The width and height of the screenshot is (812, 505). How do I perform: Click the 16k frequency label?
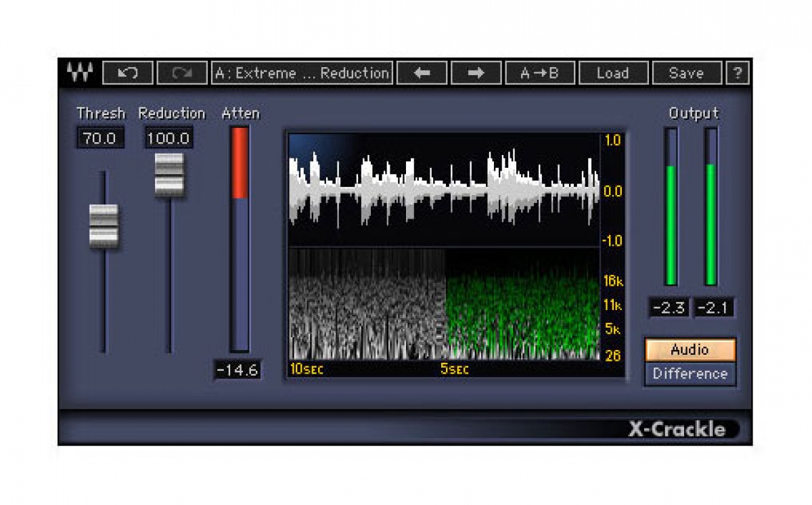[612, 281]
